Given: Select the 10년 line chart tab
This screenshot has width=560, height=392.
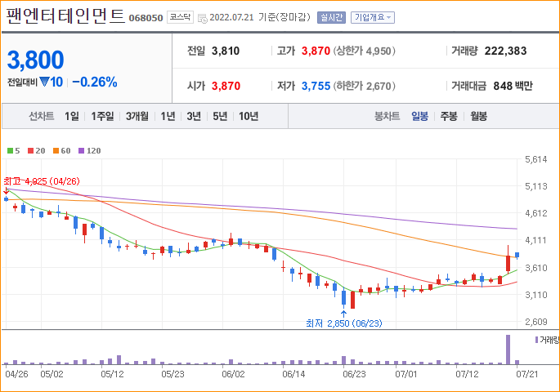Looking at the screenshot, I should (249, 116).
